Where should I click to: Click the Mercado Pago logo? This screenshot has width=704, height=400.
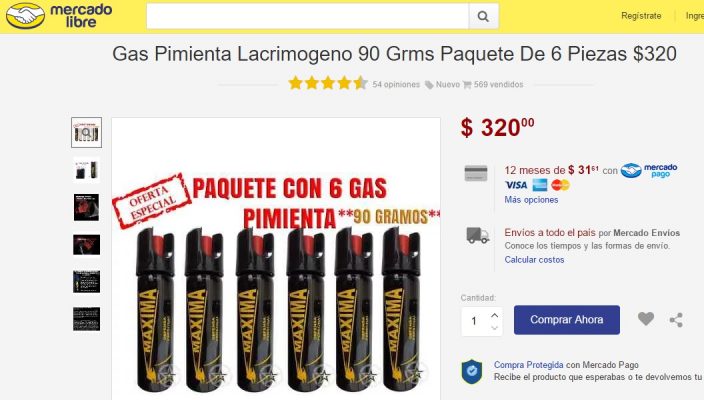coord(649,171)
